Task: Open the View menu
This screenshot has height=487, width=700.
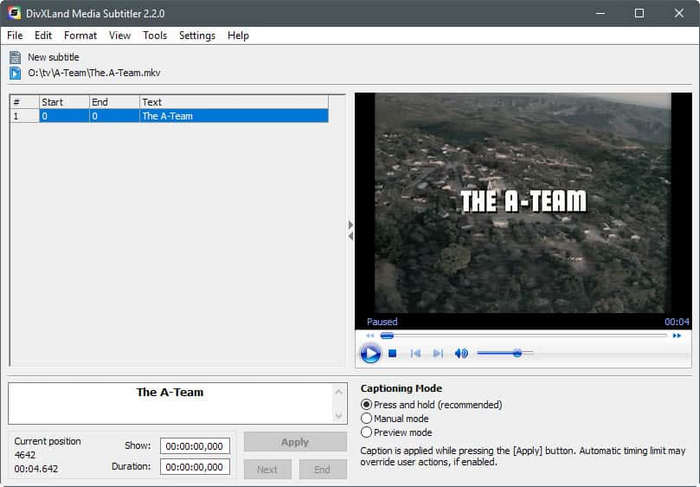Action: pos(120,36)
